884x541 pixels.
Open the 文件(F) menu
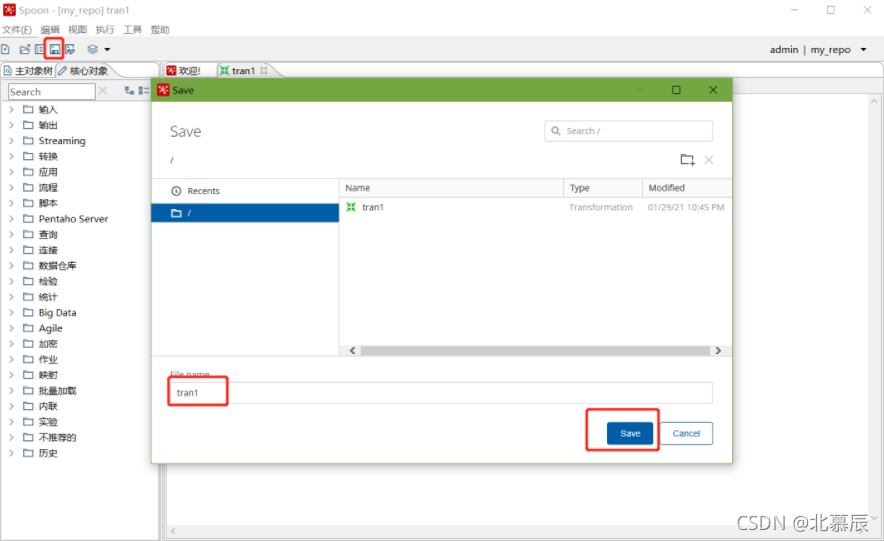[x=17, y=29]
